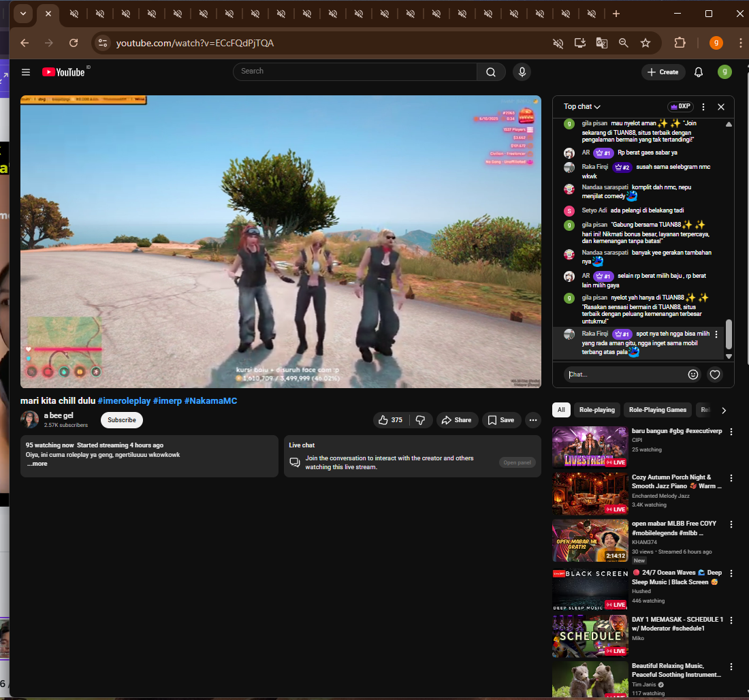Screen dimensions: 749x700
Task: Select the Role-Playing Games chip
Action: tap(657, 410)
